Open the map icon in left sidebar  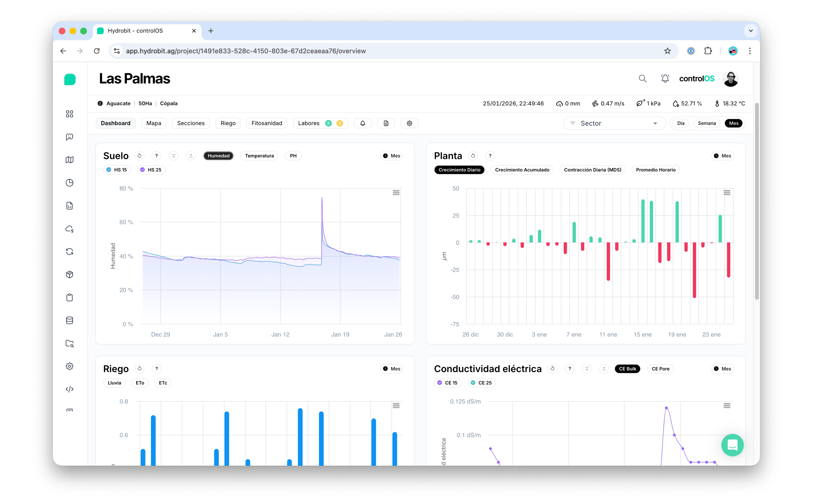69,160
